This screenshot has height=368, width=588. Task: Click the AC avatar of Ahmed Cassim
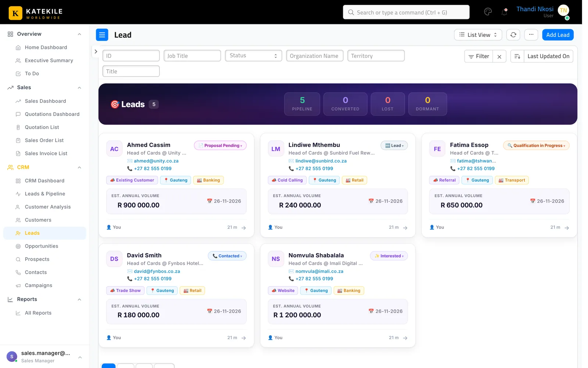[x=114, y=149]
